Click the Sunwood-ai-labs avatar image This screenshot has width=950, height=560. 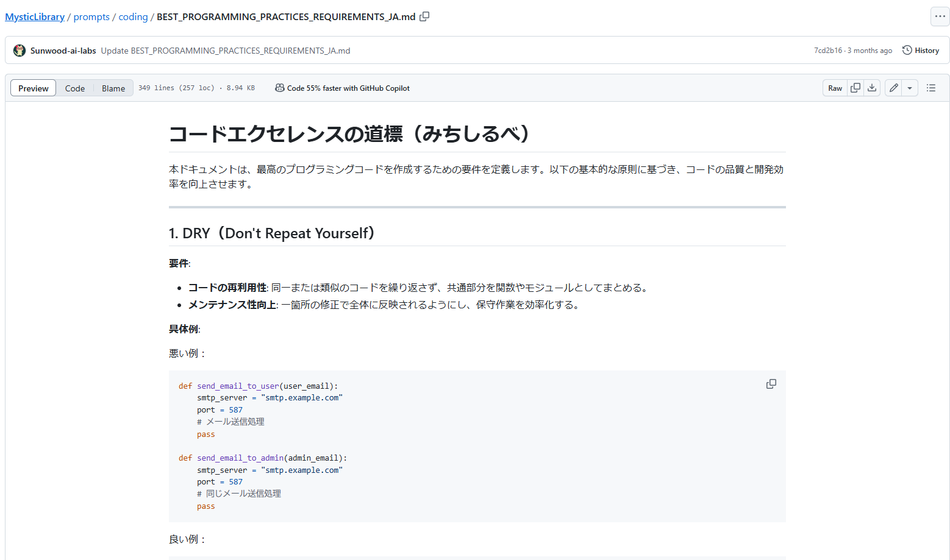(x=20, y=51)
